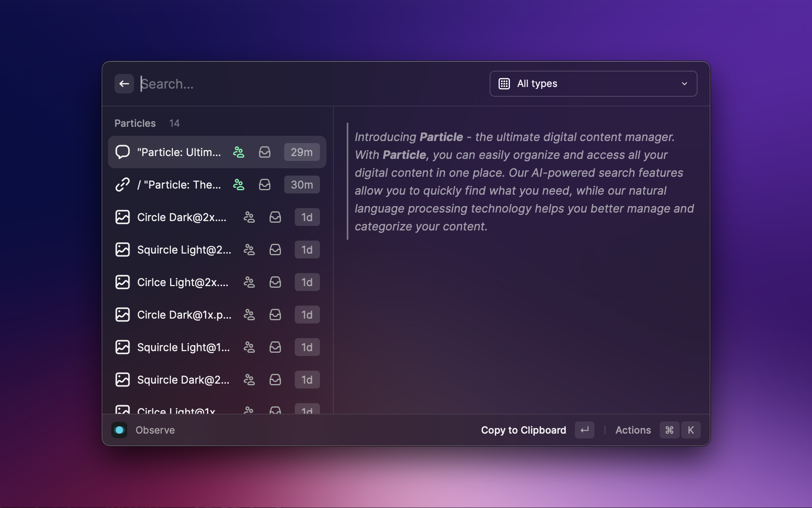The image size is (812, 508).
Task: Click the shared/people icon on Circle Dark@2x
Action: tap(249, 217)
